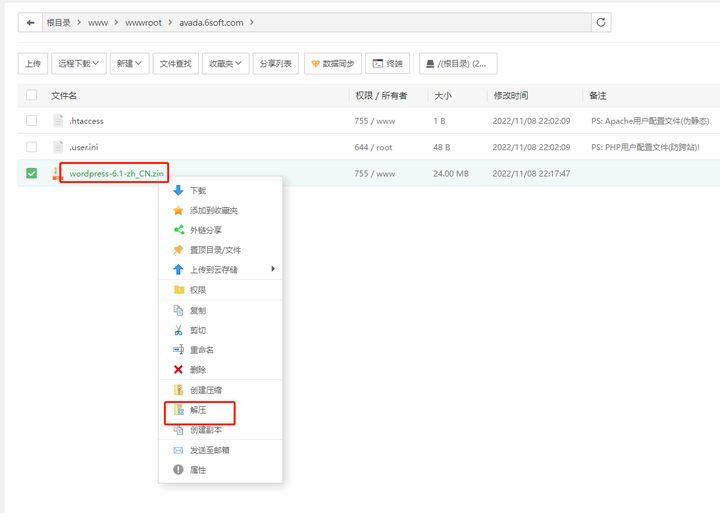This screenshot has height=513, width=720.
Task: Sort by 文件名 column header
Action: point(64,96)
